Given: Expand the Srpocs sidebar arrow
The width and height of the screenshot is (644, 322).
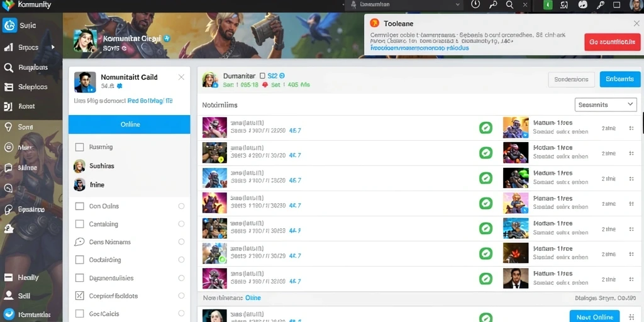Looking at the screenshot, I should click(x=53, y=47).
